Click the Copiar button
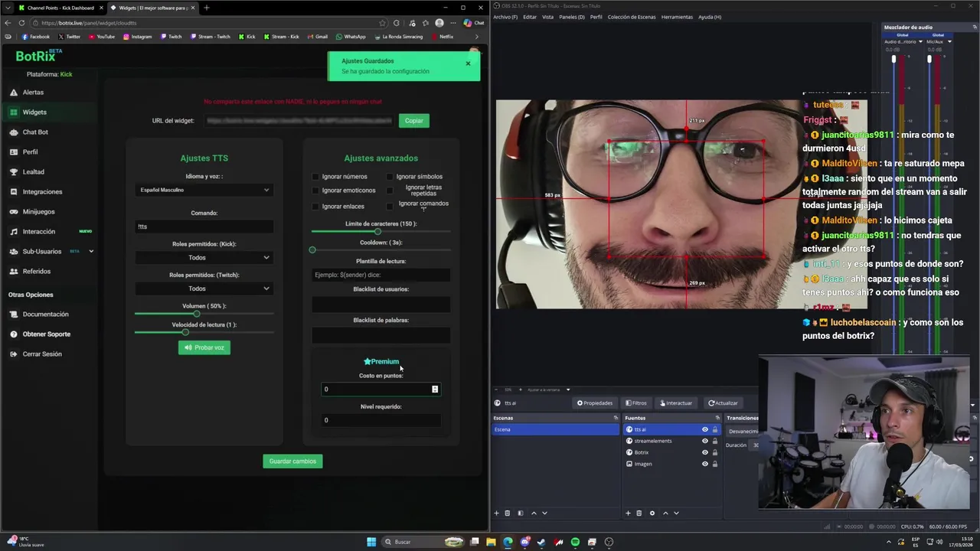 413,120
